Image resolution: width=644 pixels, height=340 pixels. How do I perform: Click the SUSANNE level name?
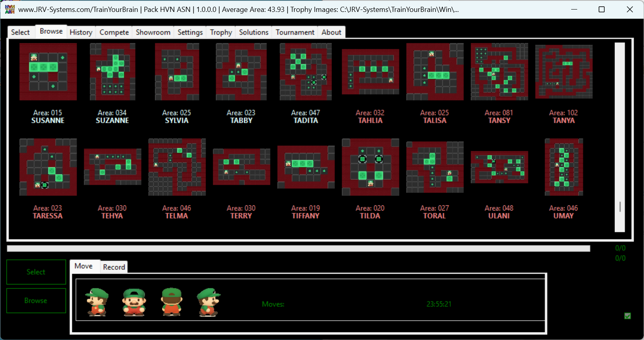click(x=48, y=120)
